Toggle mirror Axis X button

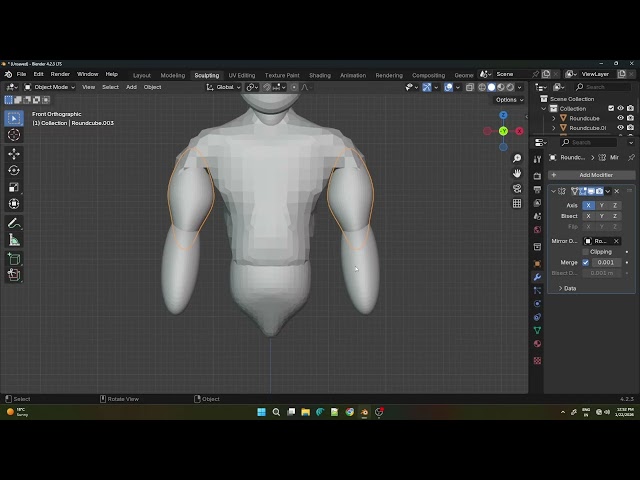tap(588, 205)
